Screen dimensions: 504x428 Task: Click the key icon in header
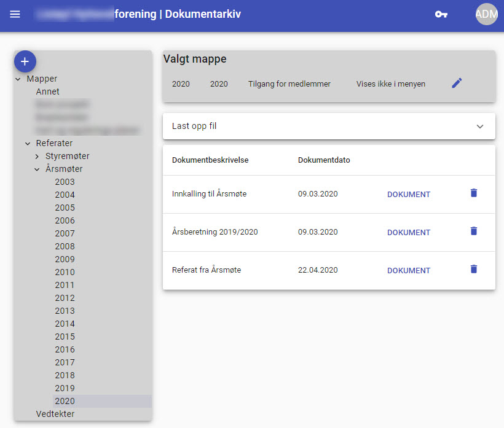[441, 14]
